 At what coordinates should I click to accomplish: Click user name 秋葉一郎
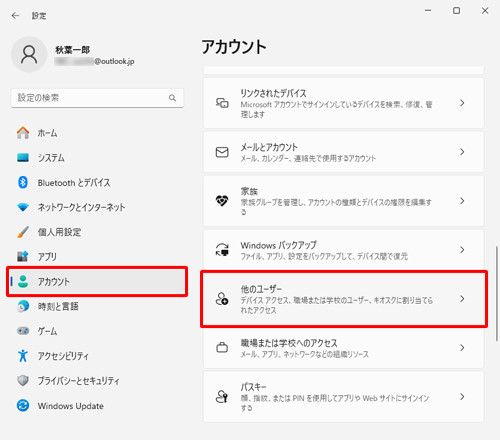click(x=73, y=50)
